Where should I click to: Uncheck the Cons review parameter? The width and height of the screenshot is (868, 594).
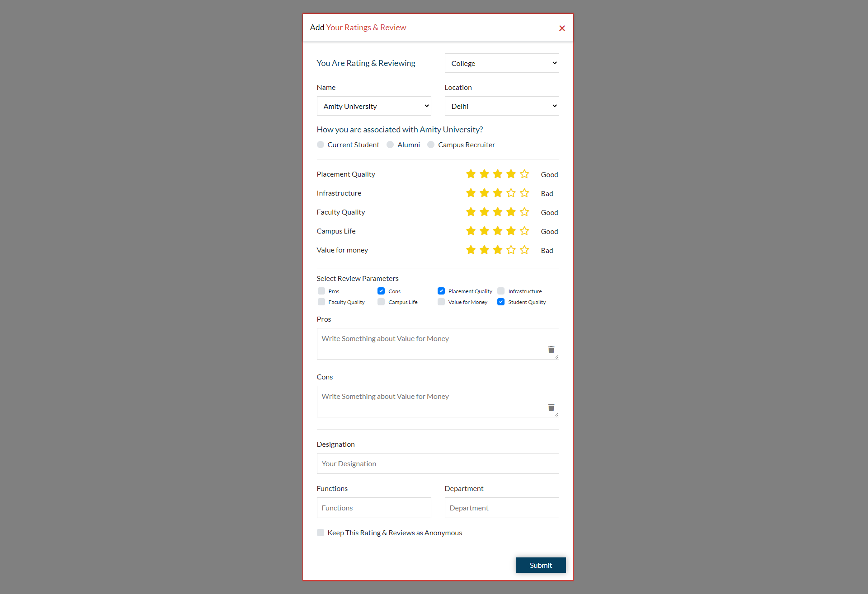(381, 291)
